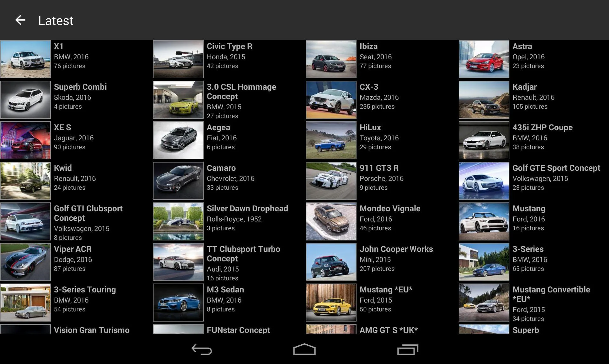Open the M3 Sedan thumbnail

[178, 303]
